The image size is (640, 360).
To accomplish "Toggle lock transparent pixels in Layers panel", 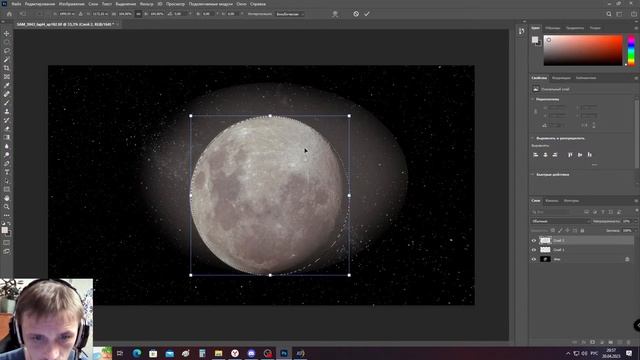I will point(553,231).
